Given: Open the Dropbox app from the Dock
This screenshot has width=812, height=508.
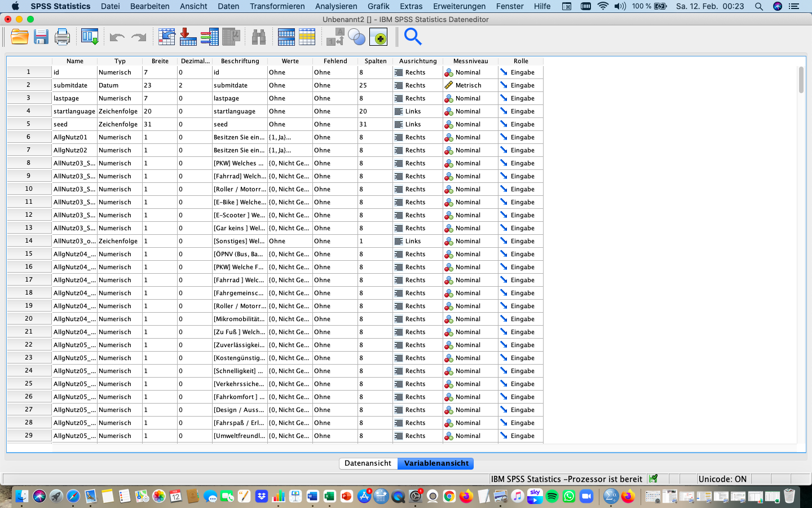Looking at the screenshot, I should pyautogui.click(x=262, y=496).
